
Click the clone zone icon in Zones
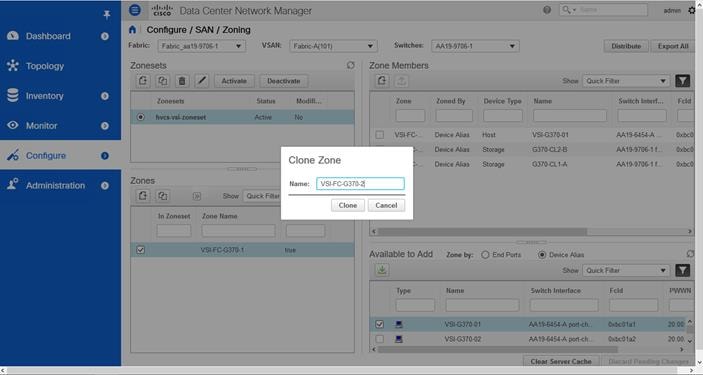coord(162,196)
